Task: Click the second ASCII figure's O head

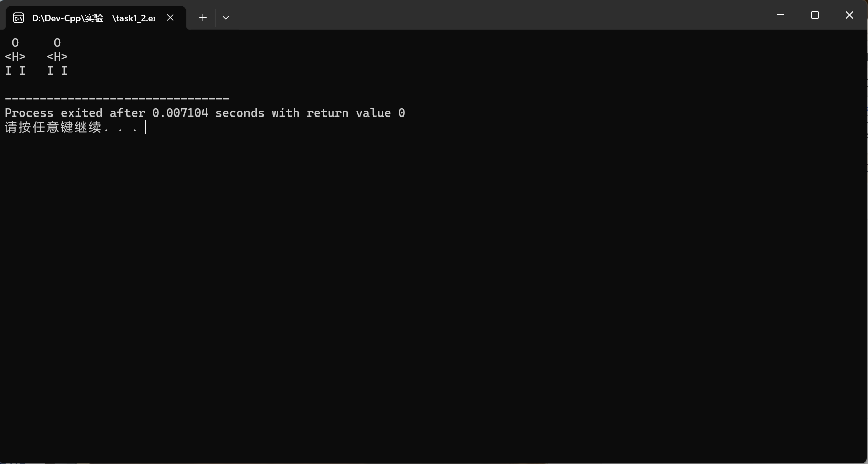Action: click(57, 43)
